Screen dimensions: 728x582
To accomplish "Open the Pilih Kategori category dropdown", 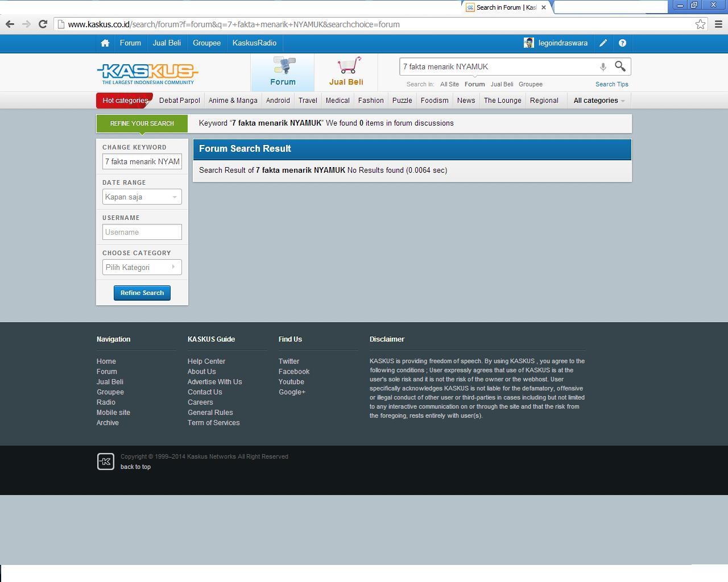I will coord(142,267).
